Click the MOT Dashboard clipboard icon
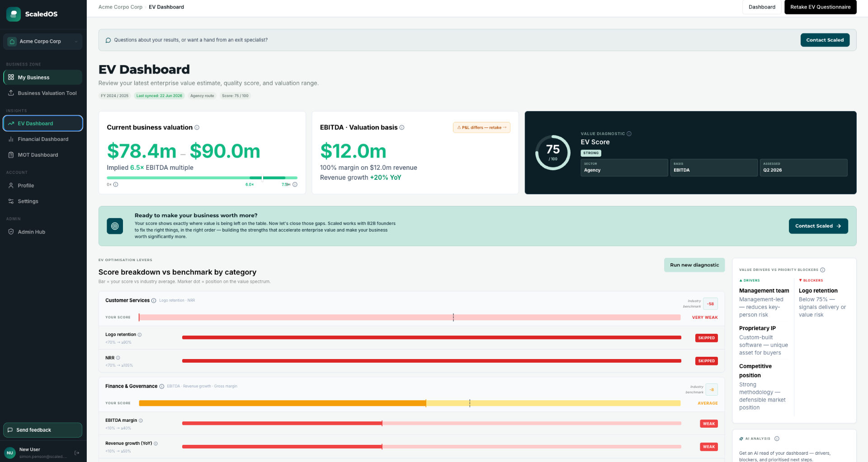This screenshot has height=462, width=868. 11,155
